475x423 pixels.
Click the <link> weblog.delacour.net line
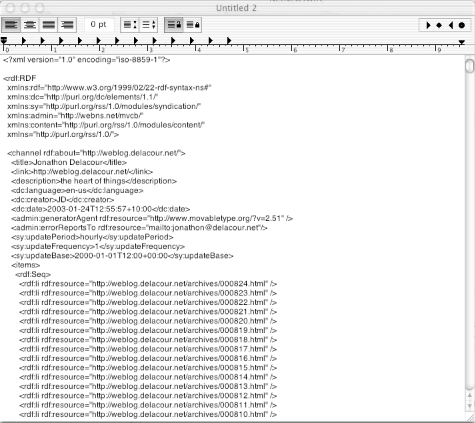(x=82, y=172)
